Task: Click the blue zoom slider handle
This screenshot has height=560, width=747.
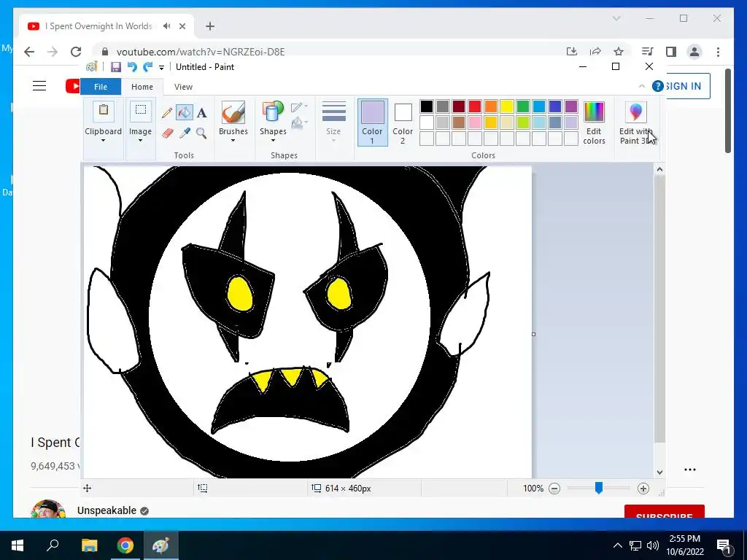Action: 599,488
